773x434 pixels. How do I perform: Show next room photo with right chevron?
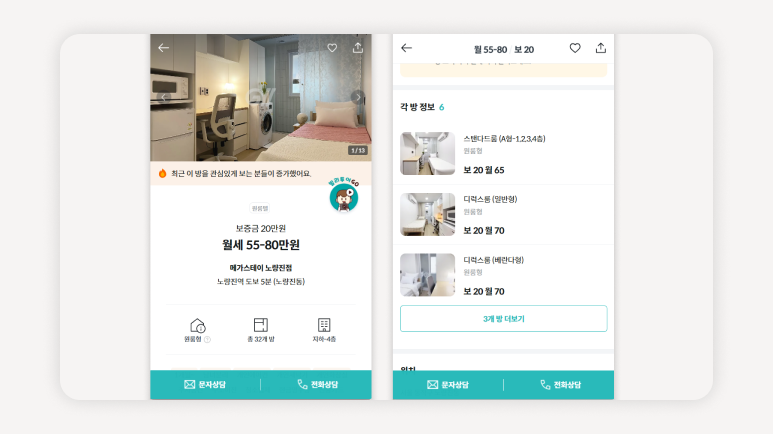tap(358, 97)
